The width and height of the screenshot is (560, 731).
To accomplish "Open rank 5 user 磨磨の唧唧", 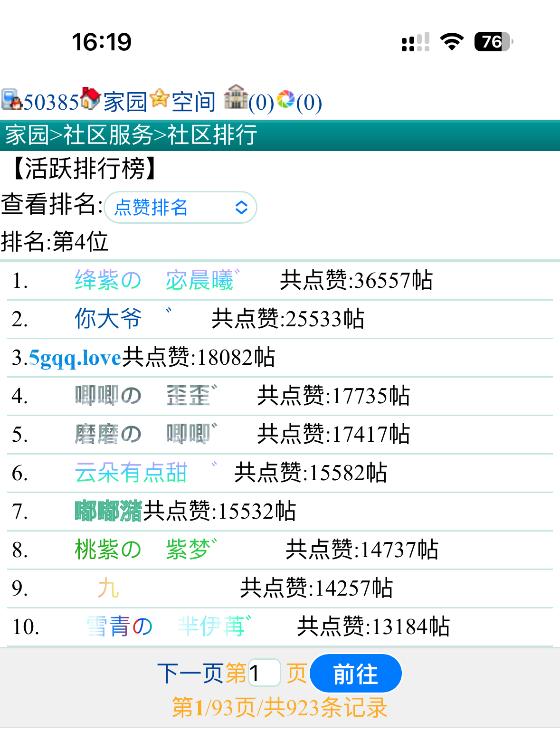I will click(146, 434).
